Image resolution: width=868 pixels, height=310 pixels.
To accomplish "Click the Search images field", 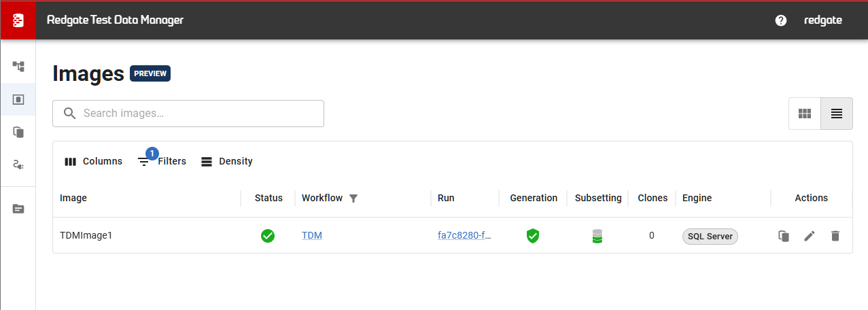I will point(197,114).
